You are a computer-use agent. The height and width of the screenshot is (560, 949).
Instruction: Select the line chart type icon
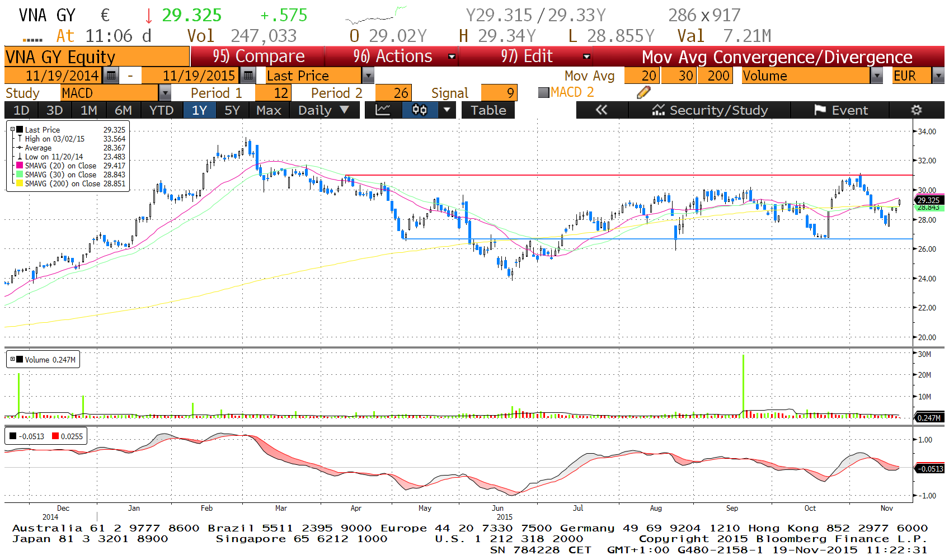tap(383, 110)
